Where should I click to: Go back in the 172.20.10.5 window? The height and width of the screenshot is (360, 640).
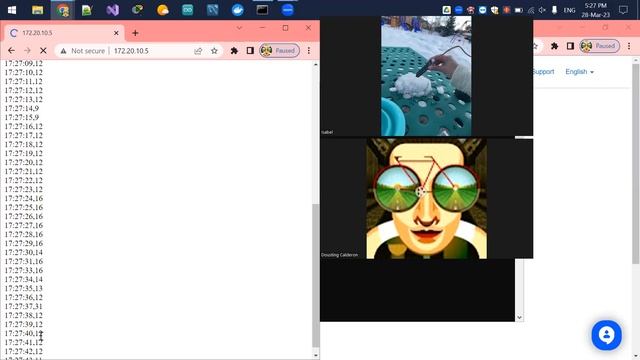[x=11, y=51]
